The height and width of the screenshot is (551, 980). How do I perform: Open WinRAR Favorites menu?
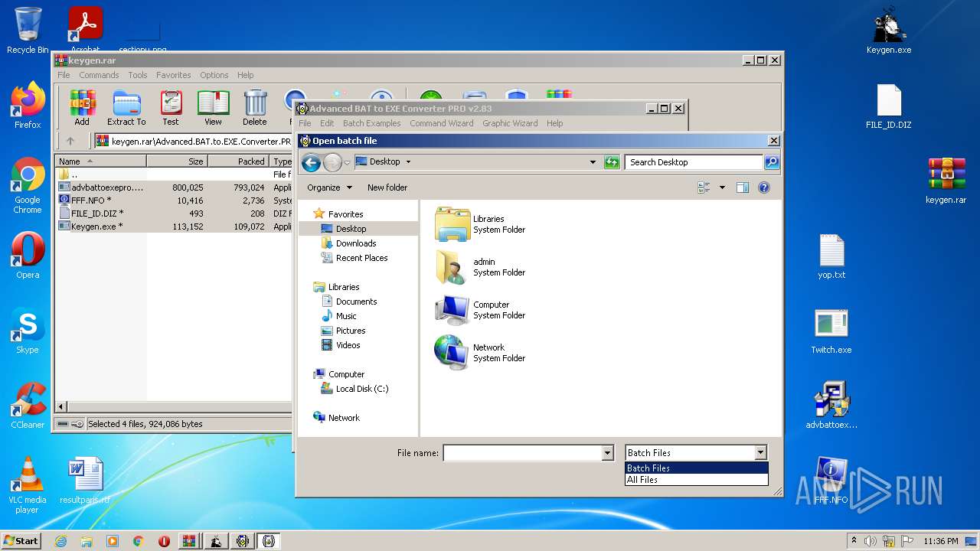coord(174,75)
